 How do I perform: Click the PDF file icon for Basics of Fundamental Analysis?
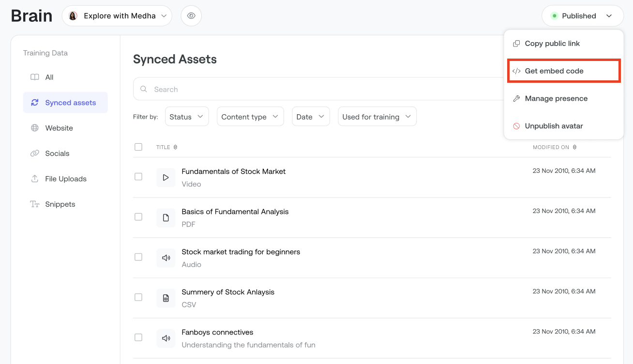click(166, 218)
